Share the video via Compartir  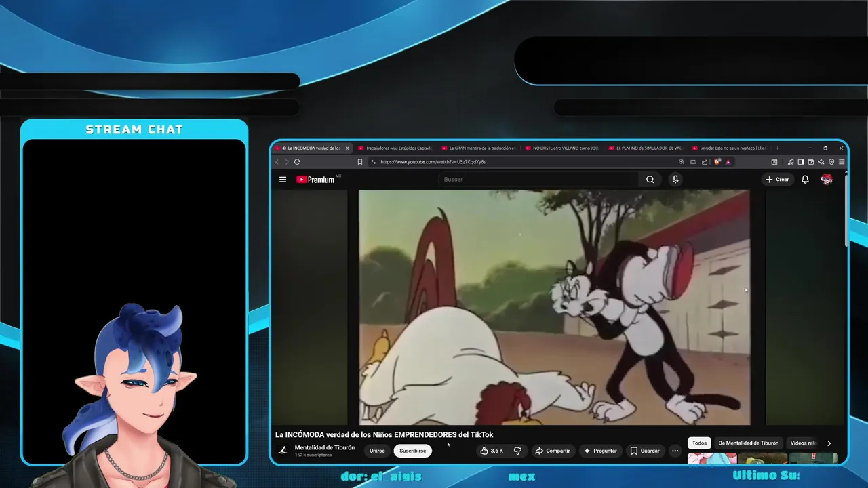552,451
